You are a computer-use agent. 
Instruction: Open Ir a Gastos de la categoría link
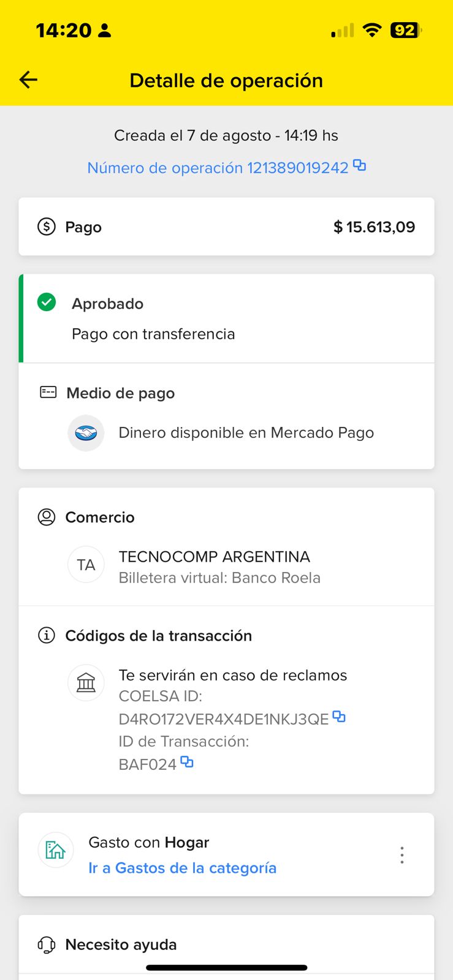tap(182, 868)
